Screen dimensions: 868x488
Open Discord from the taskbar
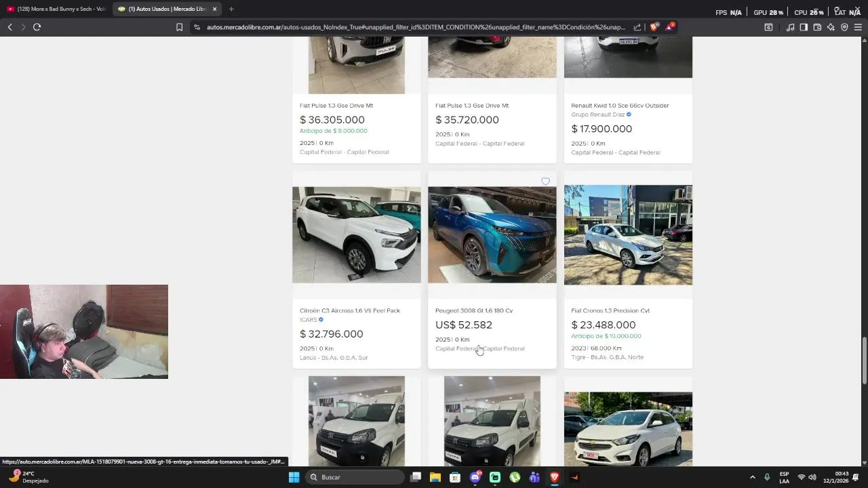[475, 477]
